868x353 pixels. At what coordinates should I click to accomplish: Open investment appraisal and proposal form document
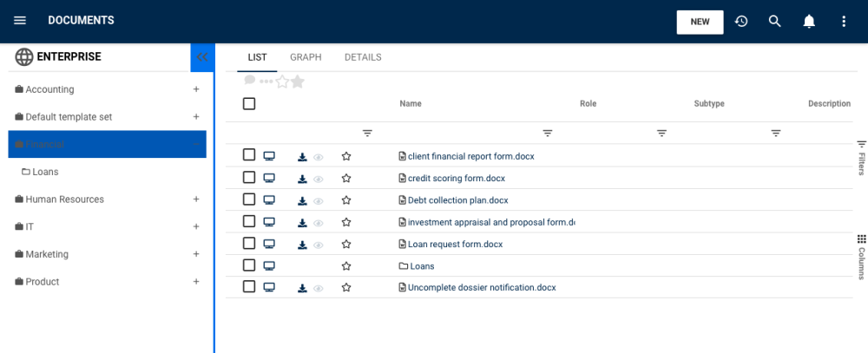click(x=490, y=222)
